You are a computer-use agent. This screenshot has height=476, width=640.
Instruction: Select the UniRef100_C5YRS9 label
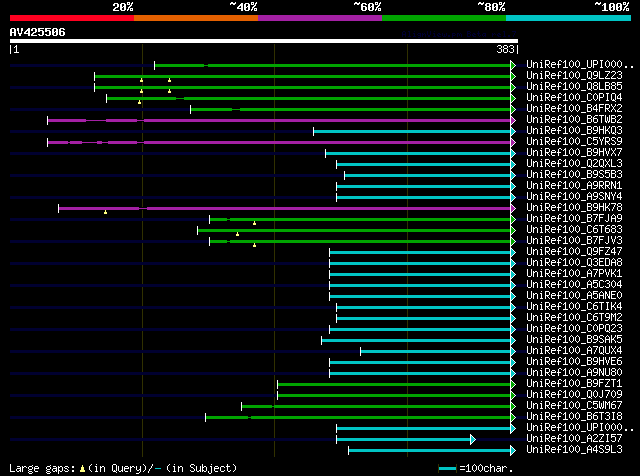tap(574, 142)
